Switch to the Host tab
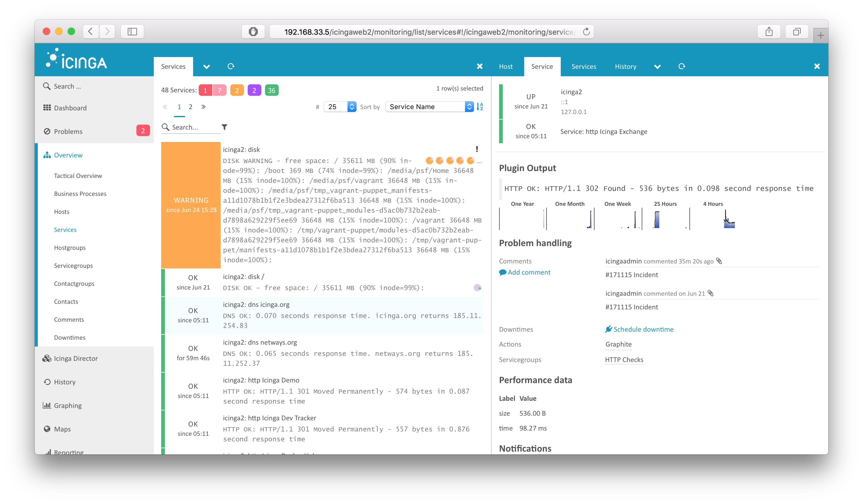This screenshot has width=863, height=504. click(x=506, y=66)
